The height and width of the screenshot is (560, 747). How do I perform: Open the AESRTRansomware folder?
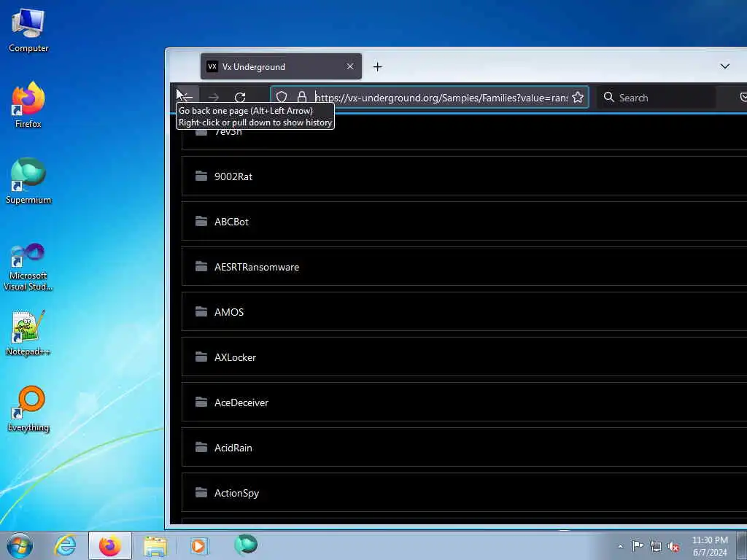pyautogui.click(x=464, y=267)
